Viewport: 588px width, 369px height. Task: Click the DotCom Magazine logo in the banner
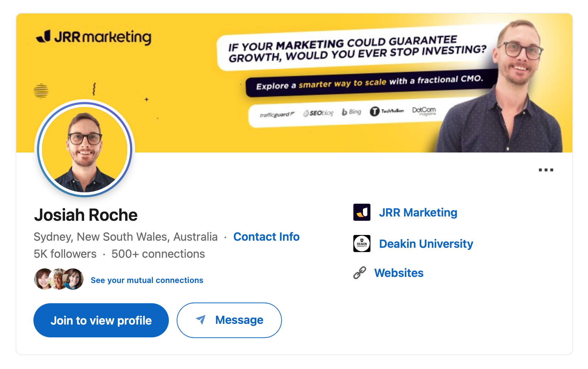pos(424,111)
